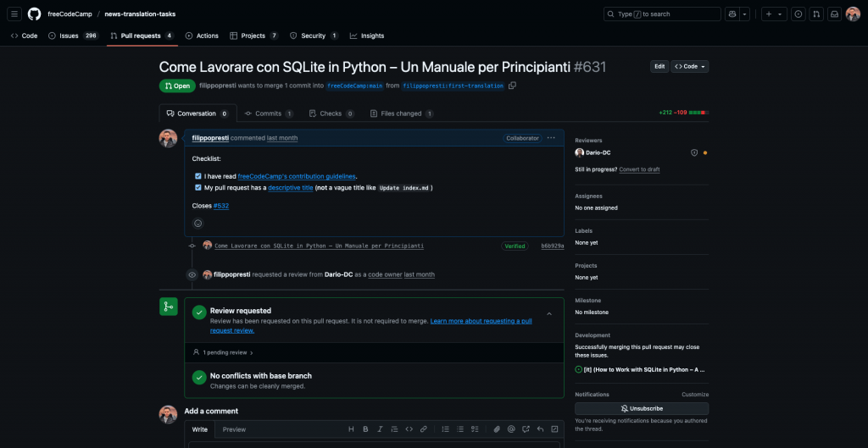This screenshot has height=448, width=868.
Task: Select the Preview tab in comment editor
Action: click(x=234, y=429)
